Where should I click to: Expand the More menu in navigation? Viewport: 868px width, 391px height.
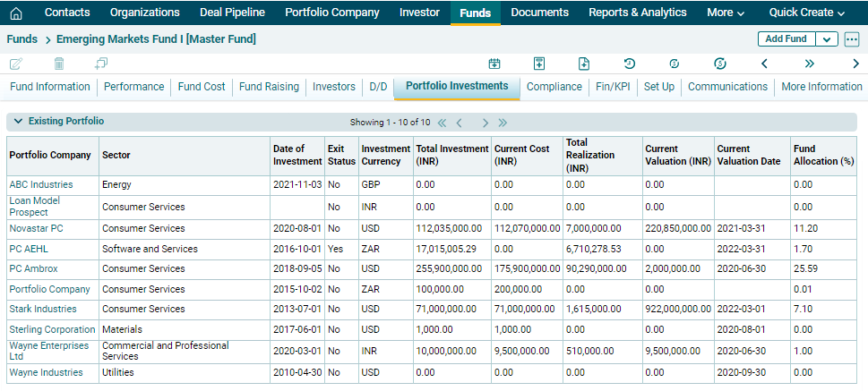pos(726,13)
